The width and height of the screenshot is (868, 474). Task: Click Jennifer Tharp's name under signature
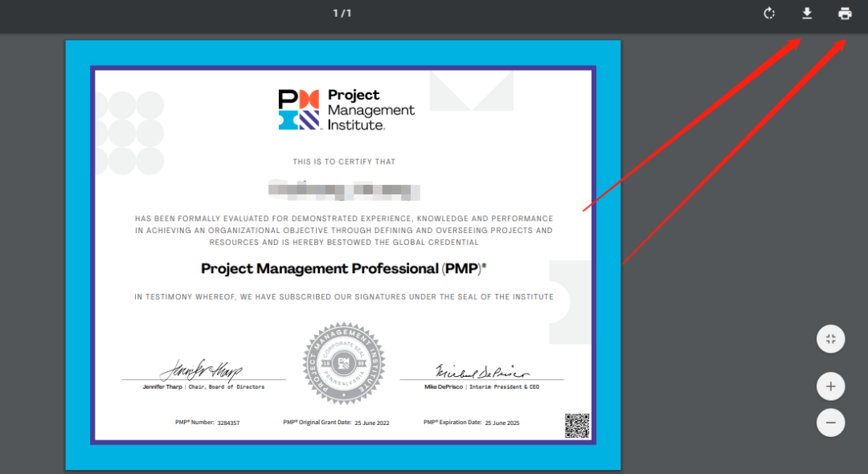coord(162,386)
